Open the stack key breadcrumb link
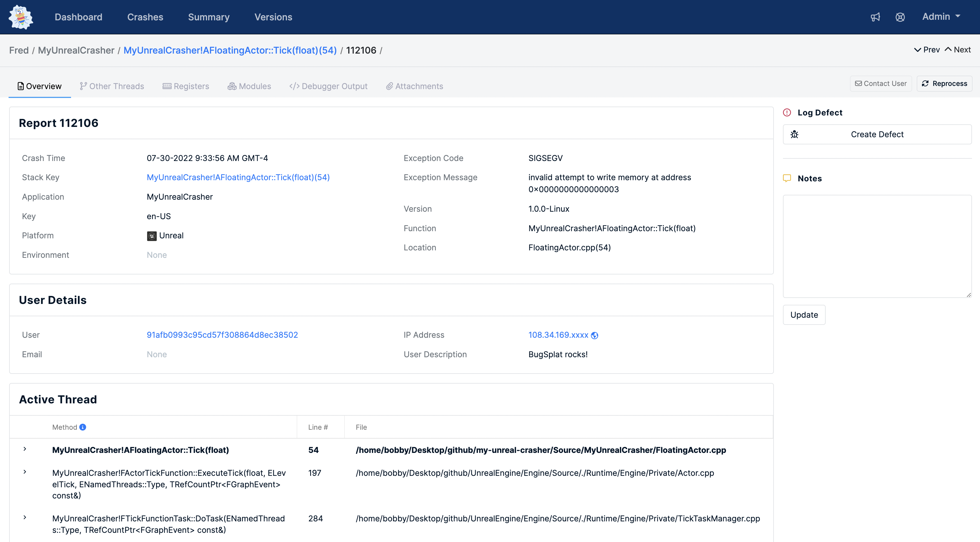The width and height of the screenshot is (980, 542). click(x=230, y=50)
